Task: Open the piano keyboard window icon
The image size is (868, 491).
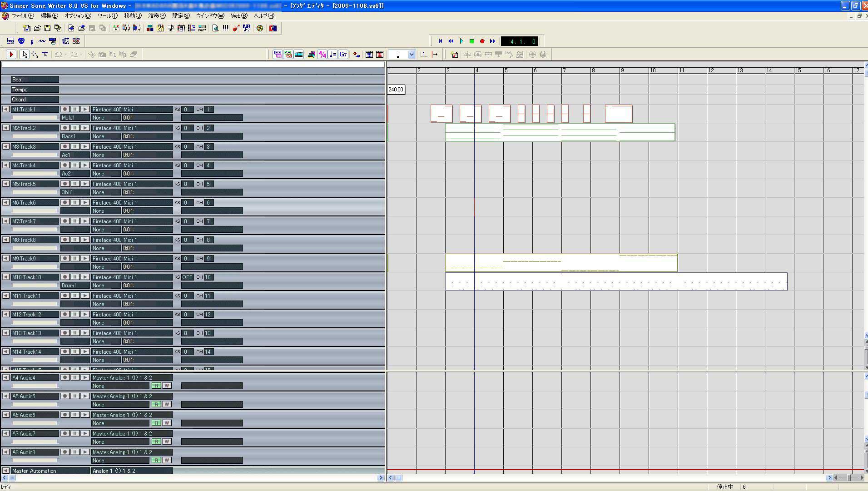Action: (226, 28)
